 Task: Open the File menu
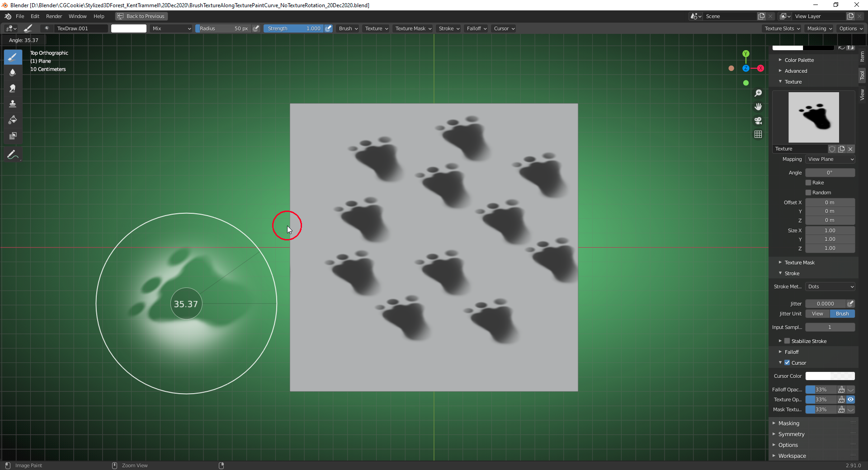[x=20, y=16]
